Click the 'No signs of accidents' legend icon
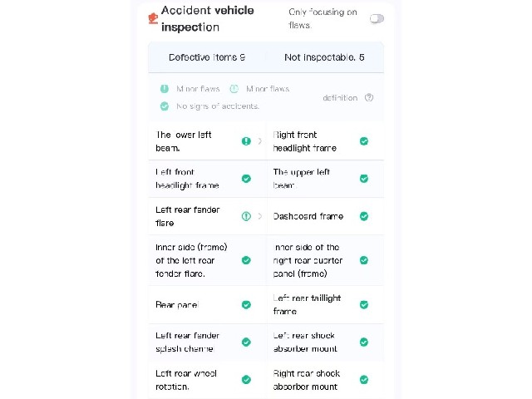 tap(165, 106)
